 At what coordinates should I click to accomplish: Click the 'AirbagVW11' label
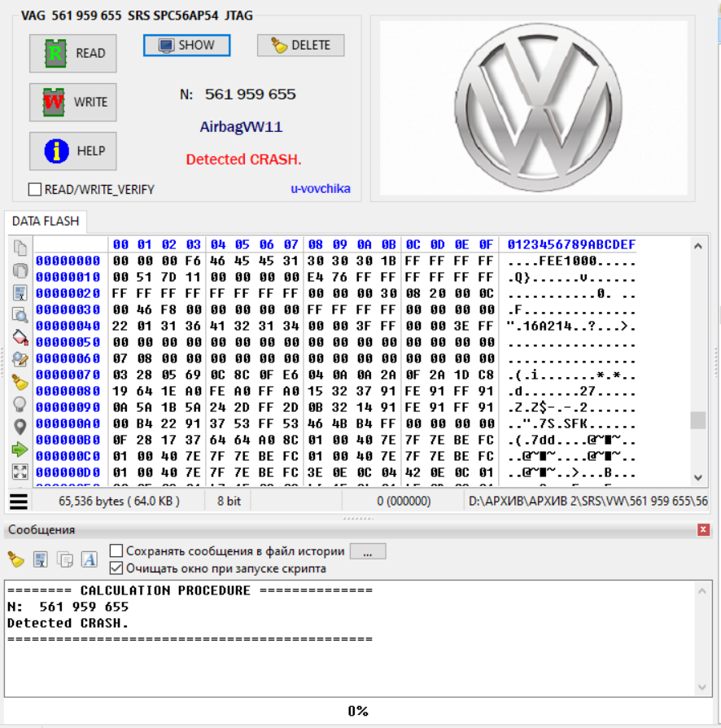(241, 127)
